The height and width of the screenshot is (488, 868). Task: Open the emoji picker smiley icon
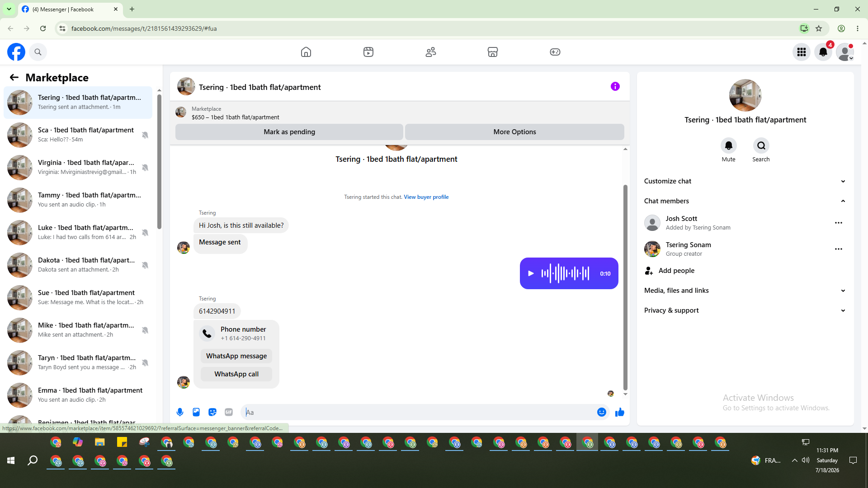coord(602,412)
